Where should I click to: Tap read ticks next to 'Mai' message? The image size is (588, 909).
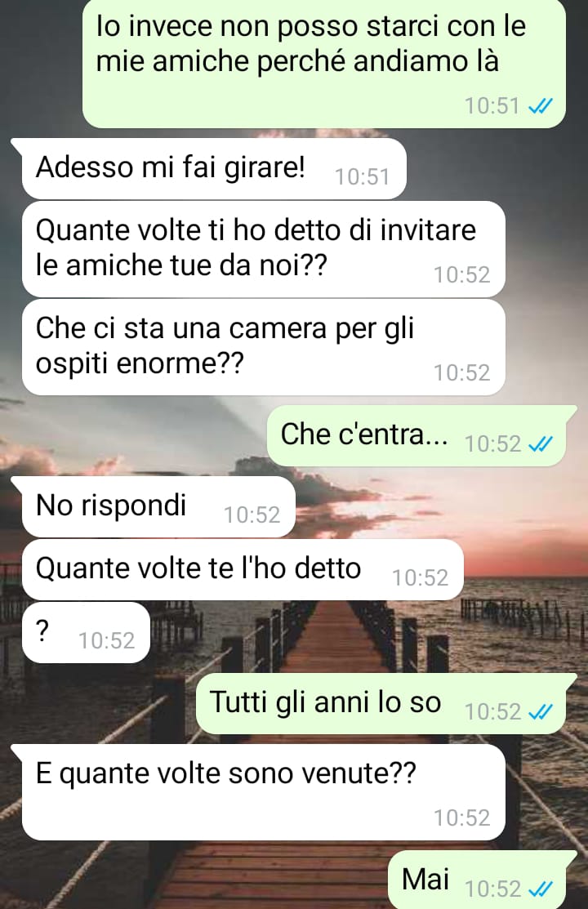[541, 889]
